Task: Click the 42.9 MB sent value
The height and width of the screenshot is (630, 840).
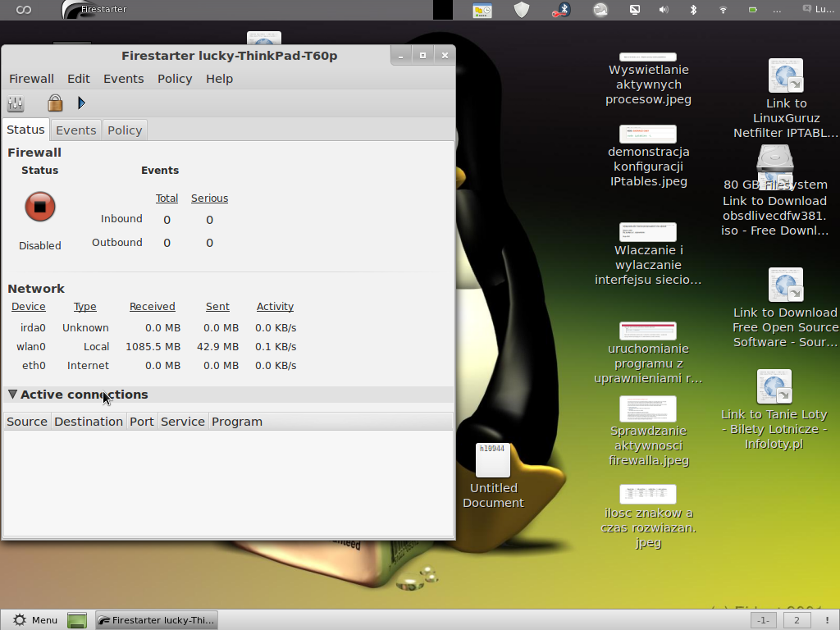Action: point(217,347)
